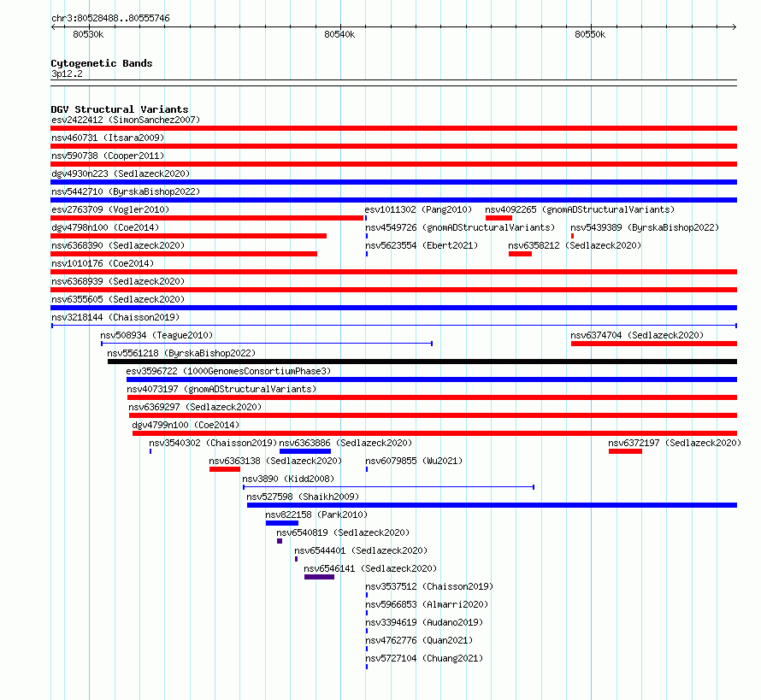Image resolution: width=761 pixels, height=700 pixels.
Task: Click the 80540k ruler tick label
Action: point(339,34)
